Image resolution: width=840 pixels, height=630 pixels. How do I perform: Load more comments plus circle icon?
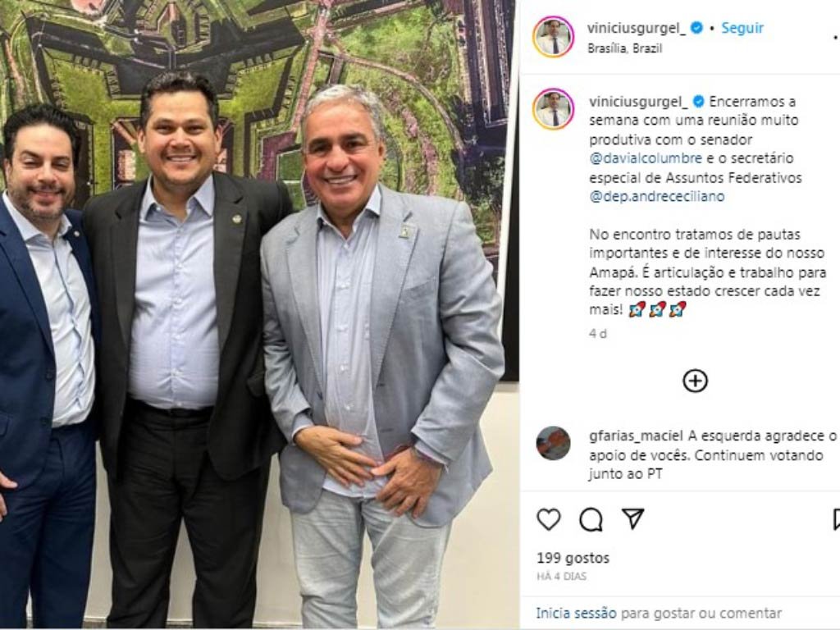(x=696, y=381)
